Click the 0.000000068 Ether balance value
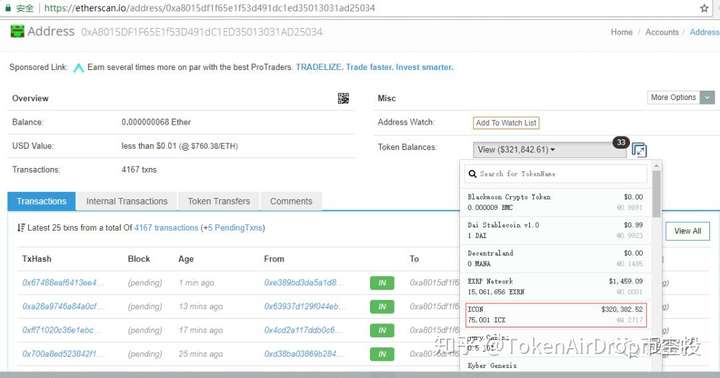 click(156, 122)
